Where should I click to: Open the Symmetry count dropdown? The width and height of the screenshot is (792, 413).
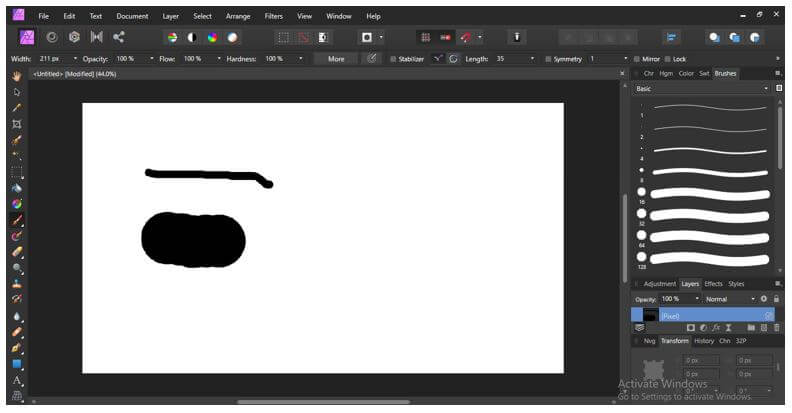625,59
